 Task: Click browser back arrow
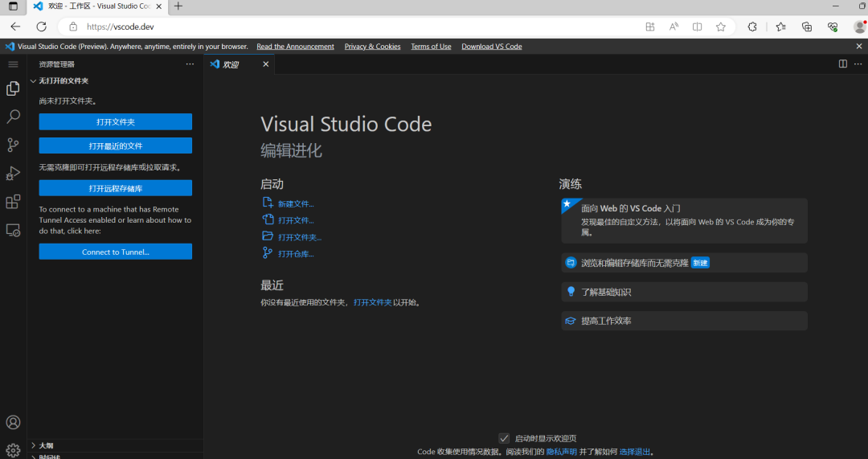[15, 27]
